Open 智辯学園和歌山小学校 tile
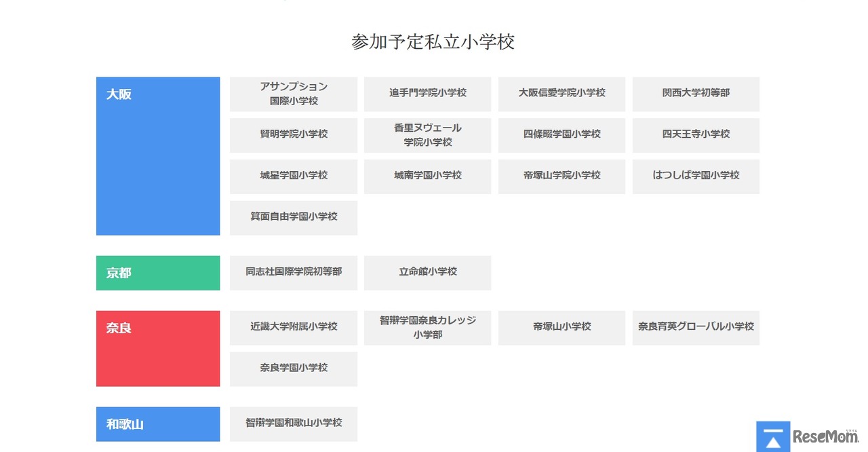 [294, 424]
